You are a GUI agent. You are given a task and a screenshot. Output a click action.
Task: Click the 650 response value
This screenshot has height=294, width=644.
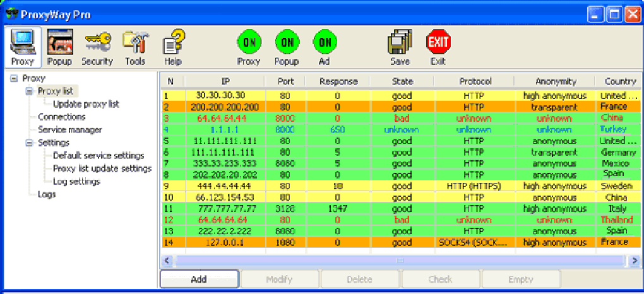338,129
